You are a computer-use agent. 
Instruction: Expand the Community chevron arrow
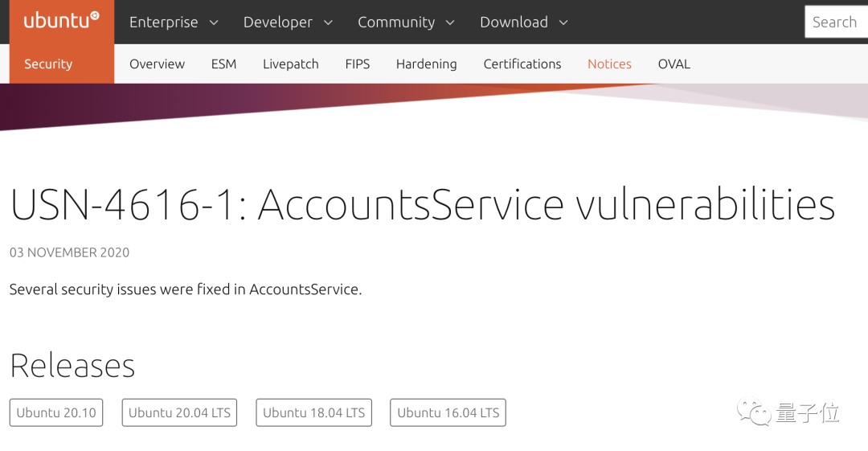click(x=450, y=23)
